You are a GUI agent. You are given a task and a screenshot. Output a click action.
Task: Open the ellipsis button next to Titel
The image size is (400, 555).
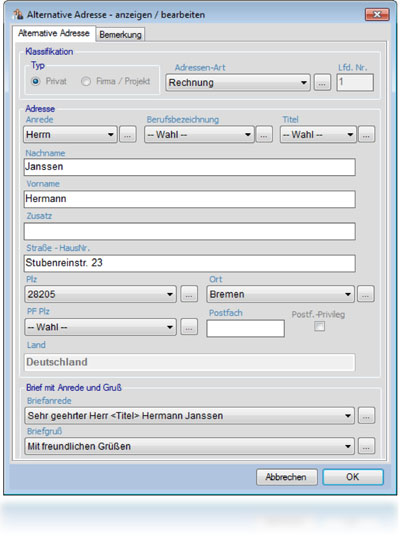[x=366, y=135]
